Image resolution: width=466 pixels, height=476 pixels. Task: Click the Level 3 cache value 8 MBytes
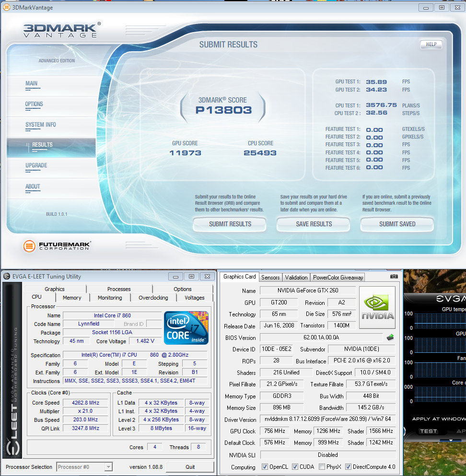point(161,428)
